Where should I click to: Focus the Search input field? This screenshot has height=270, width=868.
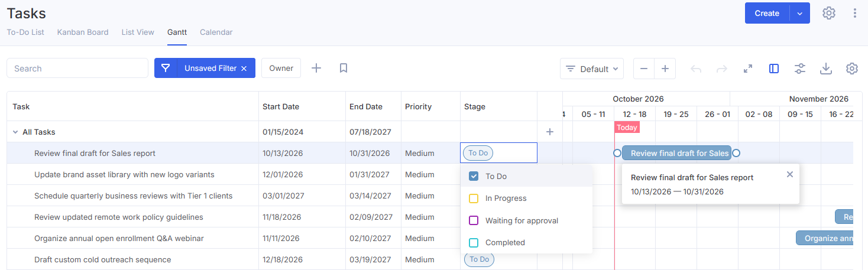[x=77, y=68]
